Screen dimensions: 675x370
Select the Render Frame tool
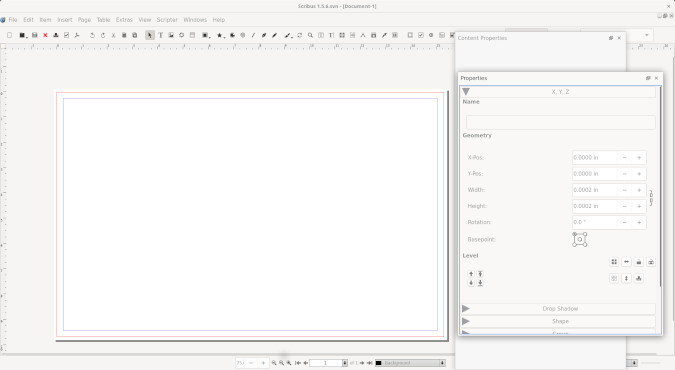pos(182,35)
